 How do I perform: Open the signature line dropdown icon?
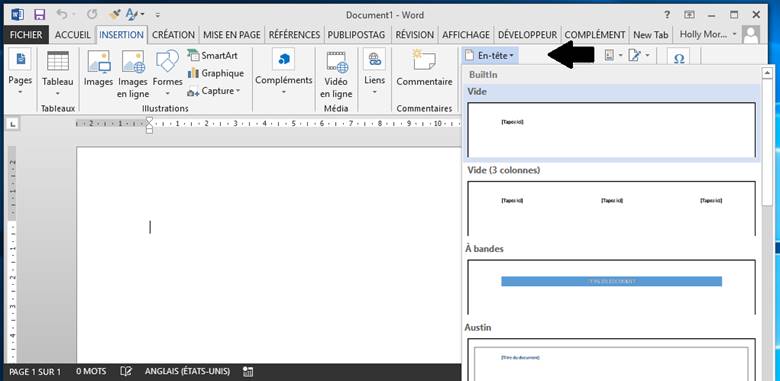pyautogui.click(x=638, y=56)
